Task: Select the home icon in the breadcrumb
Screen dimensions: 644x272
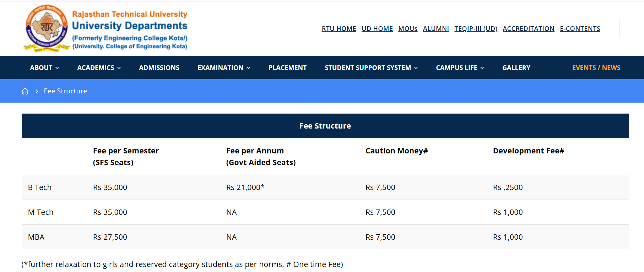Action: tap(25, 91)
